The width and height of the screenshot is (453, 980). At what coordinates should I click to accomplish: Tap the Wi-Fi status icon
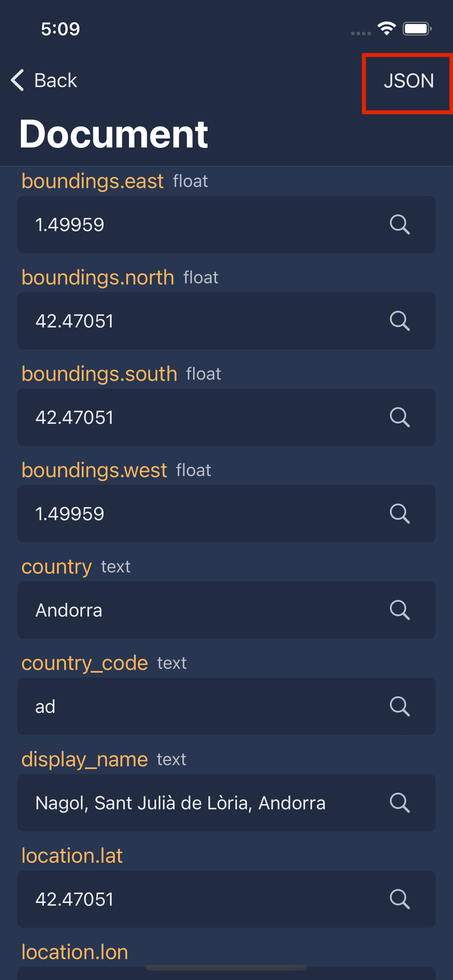point(386,29)
